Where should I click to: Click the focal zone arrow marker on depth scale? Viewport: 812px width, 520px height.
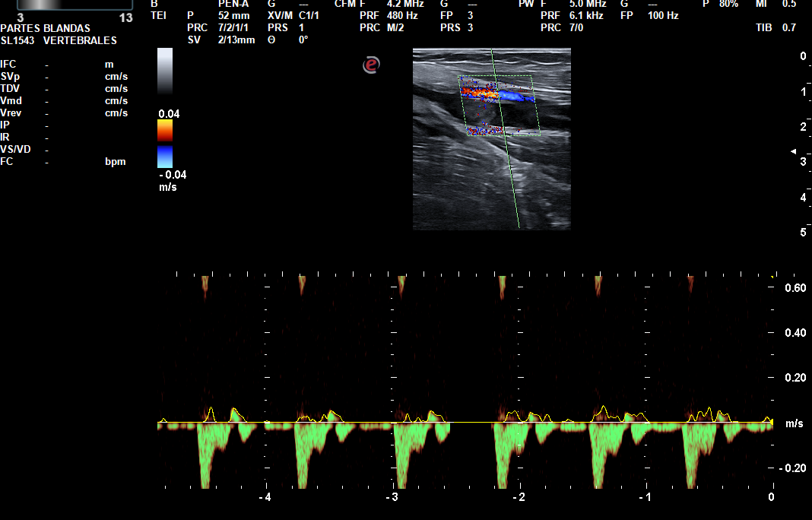click(x=793, y=153)
